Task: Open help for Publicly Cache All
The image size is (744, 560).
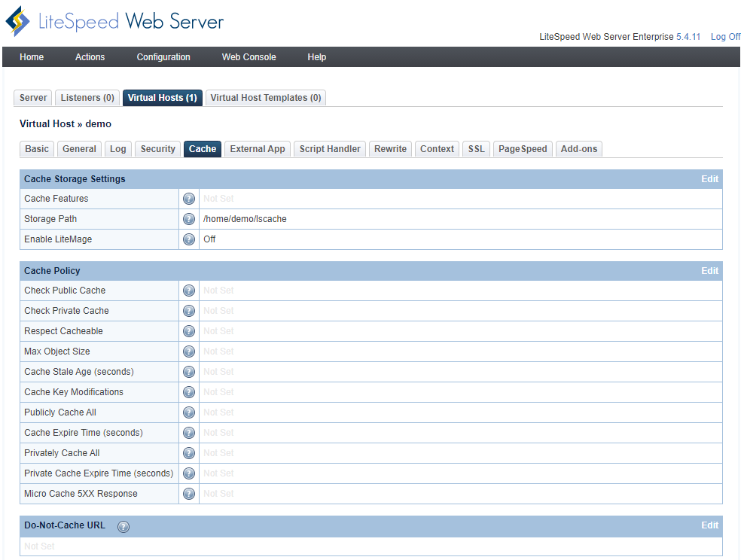Action: click(189, 413)
